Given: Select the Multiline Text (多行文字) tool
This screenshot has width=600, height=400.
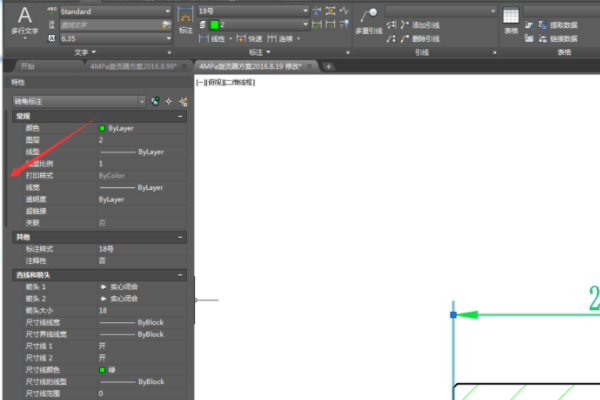Looking at the screenshot, I should click(x=25, y=21).
